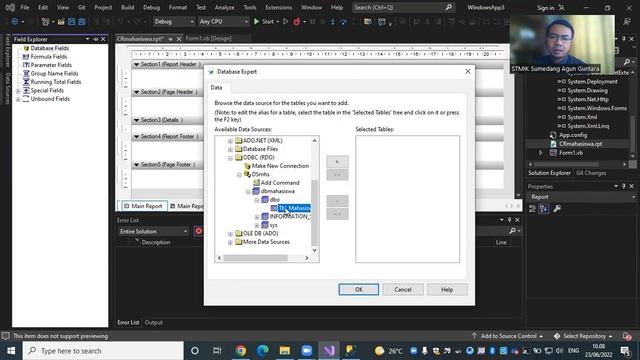Expand Form1.vb in Solution Explorer

coord(540,153)
